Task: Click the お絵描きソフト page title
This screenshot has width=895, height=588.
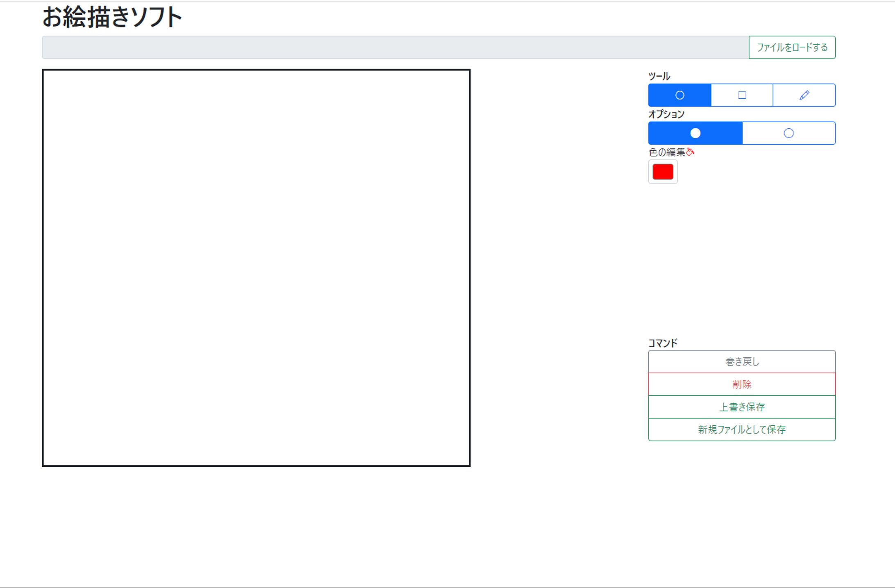Action: pyautogui.click(x=112, y=17)
